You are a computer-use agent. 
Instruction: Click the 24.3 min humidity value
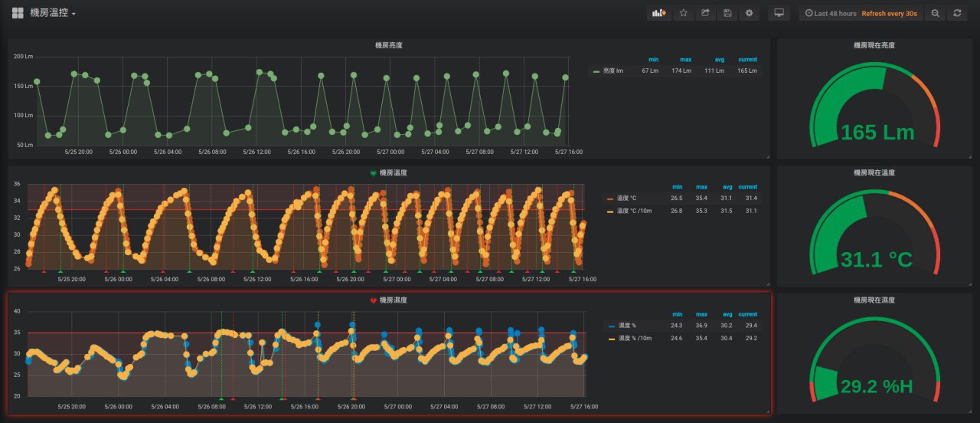[677, 326]
